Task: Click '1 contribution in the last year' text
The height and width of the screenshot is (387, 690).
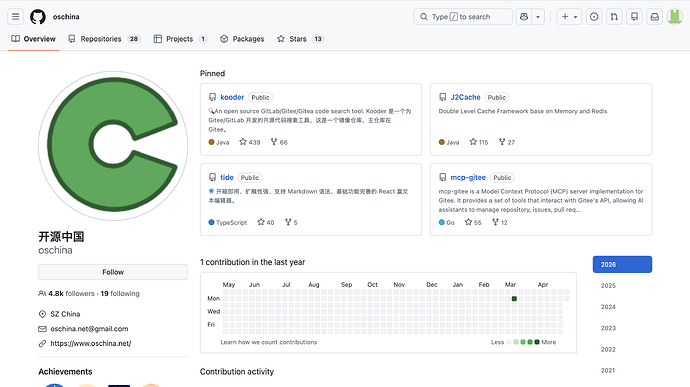Action: [x=253, y=262]
